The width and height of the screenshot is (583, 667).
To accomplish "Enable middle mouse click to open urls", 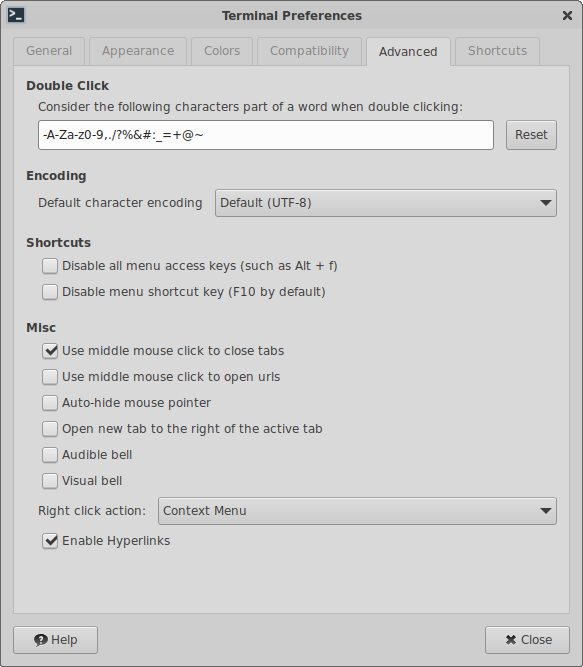I will pos(50,377).
